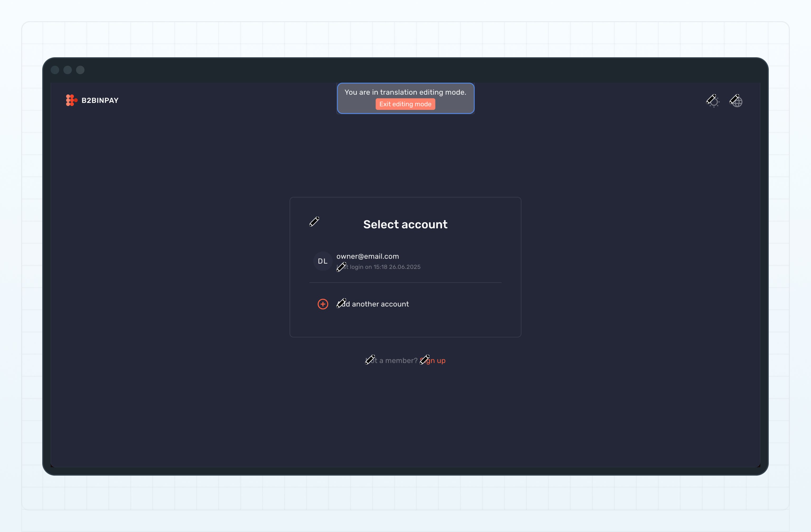The image size is (811, 532).
Task: Click the B2BINPAY logo icon
Action: pyautogui.click(x=71, y=101)
